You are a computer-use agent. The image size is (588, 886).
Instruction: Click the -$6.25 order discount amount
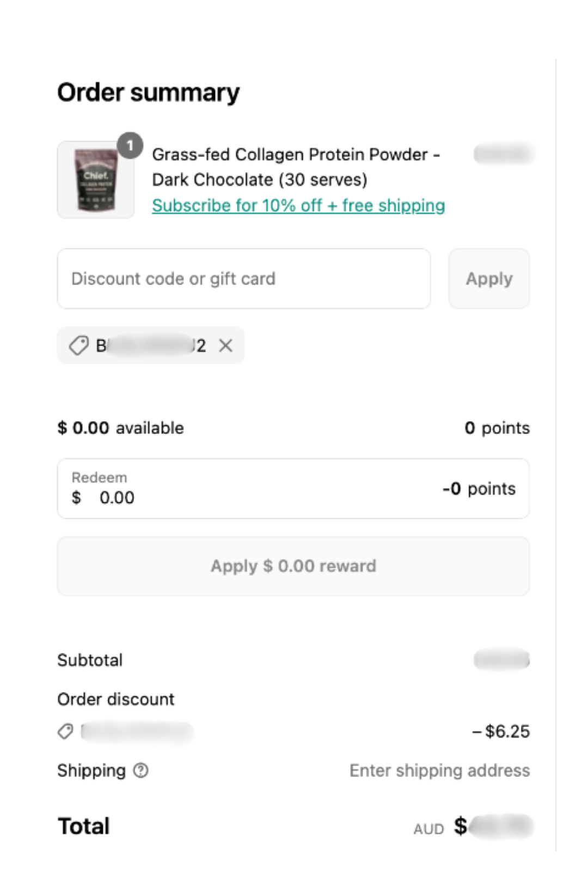501,731
